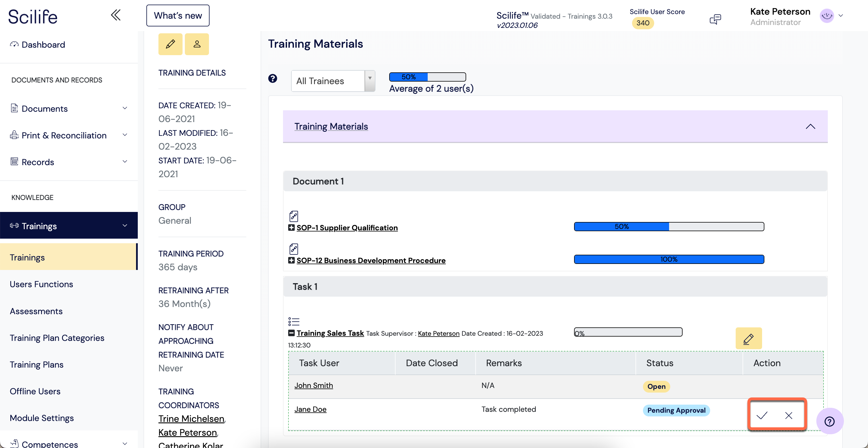
Task: Open John Smith user link
Action: pyautogui.click(x=313, y=385)
